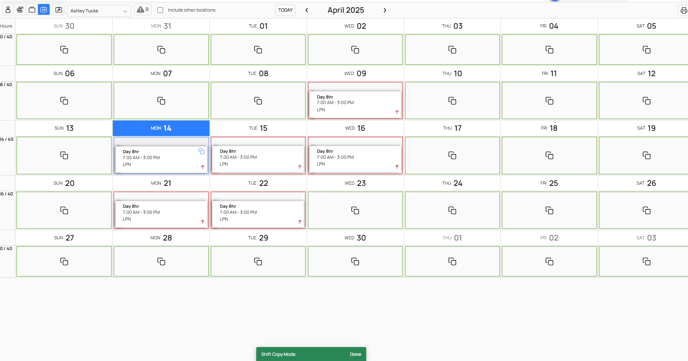Select the active blue calendar view icon

tap(43, 10)
